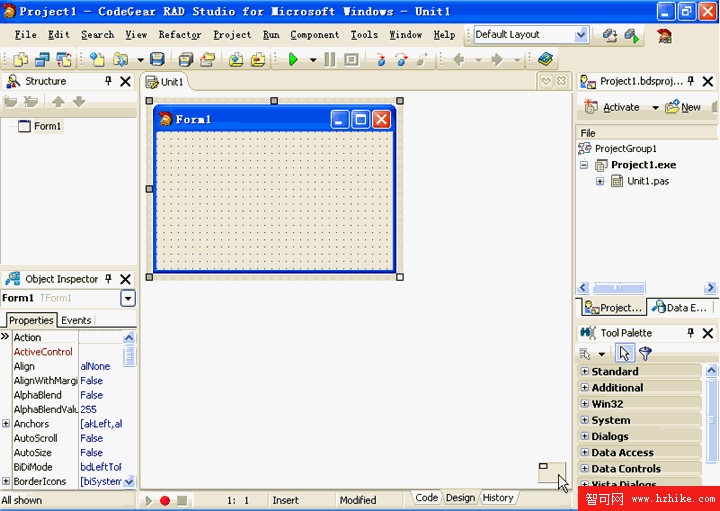Click the Save Current Desktop icon
Screen dimensions: 720x511
610,35
